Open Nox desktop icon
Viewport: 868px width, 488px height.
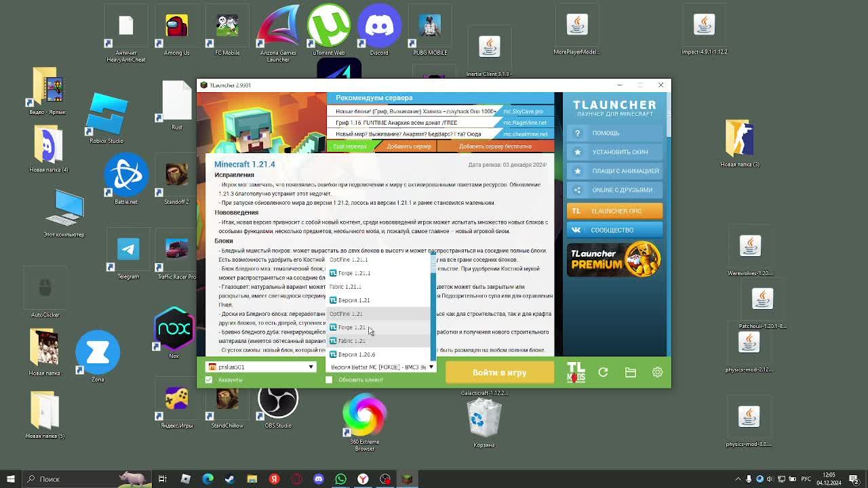point(174,333)
